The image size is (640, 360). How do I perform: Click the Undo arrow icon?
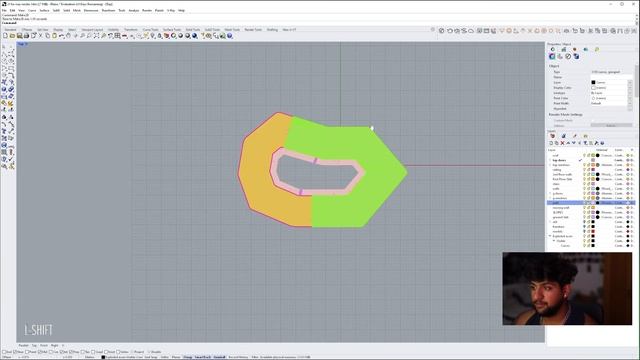[61, 36]
